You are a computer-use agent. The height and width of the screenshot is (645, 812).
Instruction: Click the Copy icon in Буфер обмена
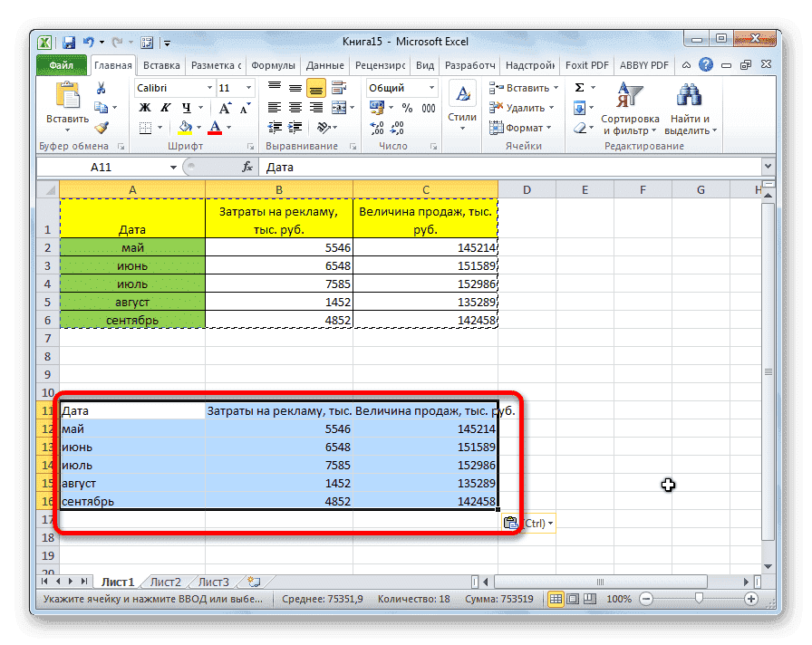pos(101,106)
